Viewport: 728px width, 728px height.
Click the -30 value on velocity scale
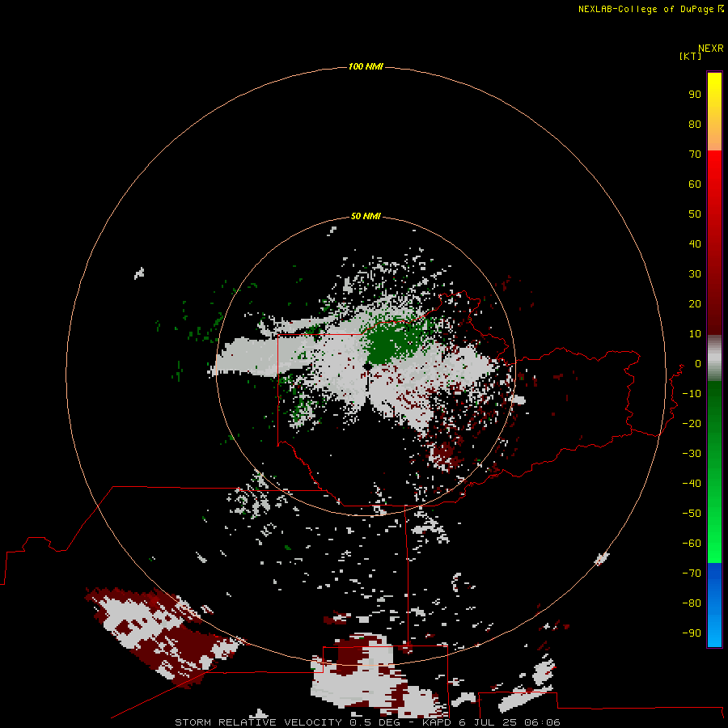692,454
